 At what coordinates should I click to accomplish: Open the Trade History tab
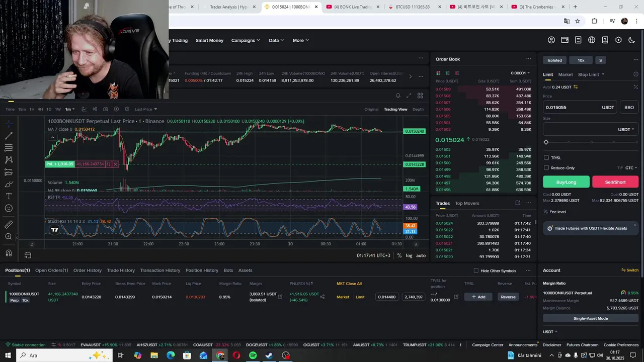[121, 270]
